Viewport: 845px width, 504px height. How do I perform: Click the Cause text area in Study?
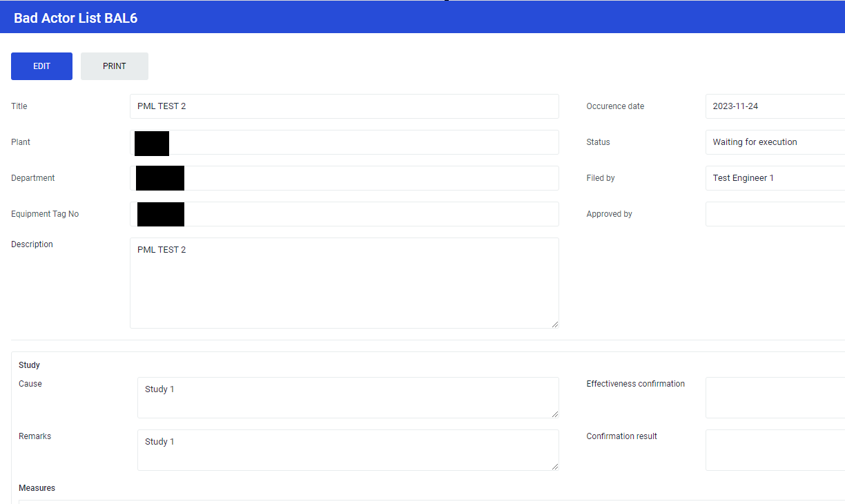(348, 397)
